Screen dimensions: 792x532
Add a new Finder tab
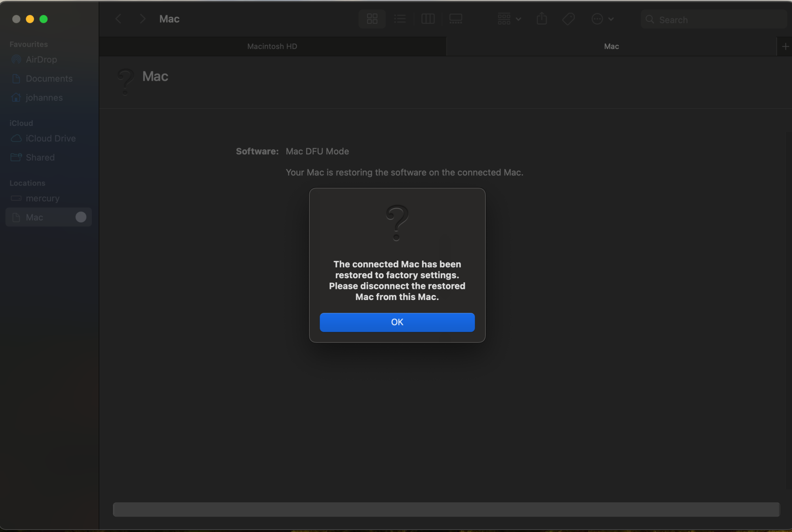click(785, 47)
